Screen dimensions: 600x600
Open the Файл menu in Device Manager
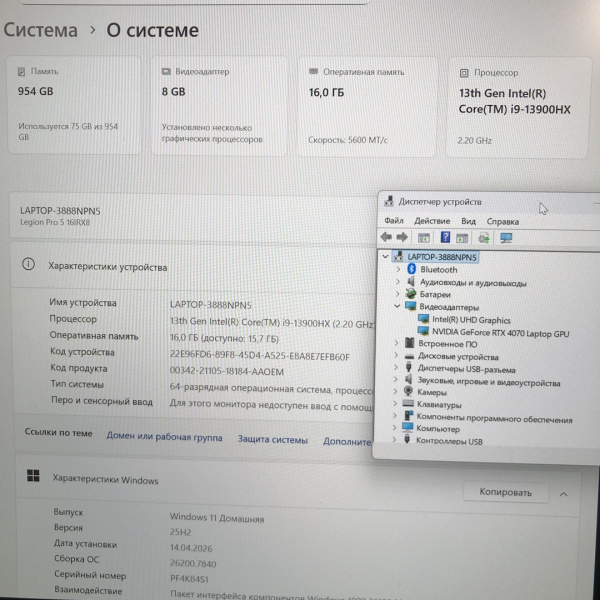(394, 221)
